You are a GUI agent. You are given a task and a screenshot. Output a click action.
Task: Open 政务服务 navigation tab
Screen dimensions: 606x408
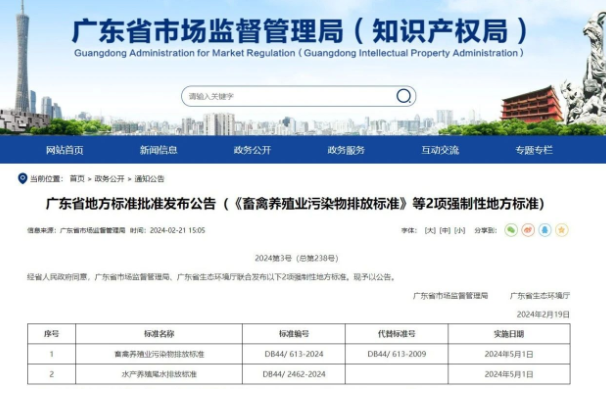pyautogui.click(x=346, y=150)
